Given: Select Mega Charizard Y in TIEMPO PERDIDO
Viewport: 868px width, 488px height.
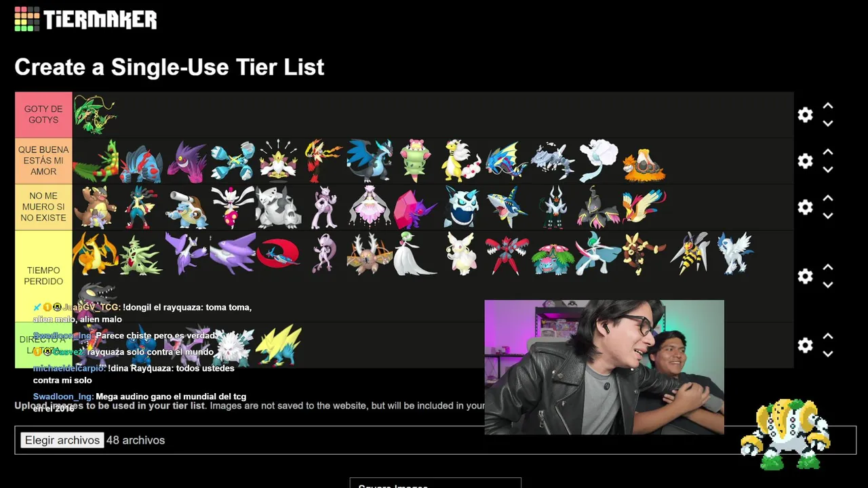Looking at the screenshot, I should pyautogui.click(x=95, y=253).
